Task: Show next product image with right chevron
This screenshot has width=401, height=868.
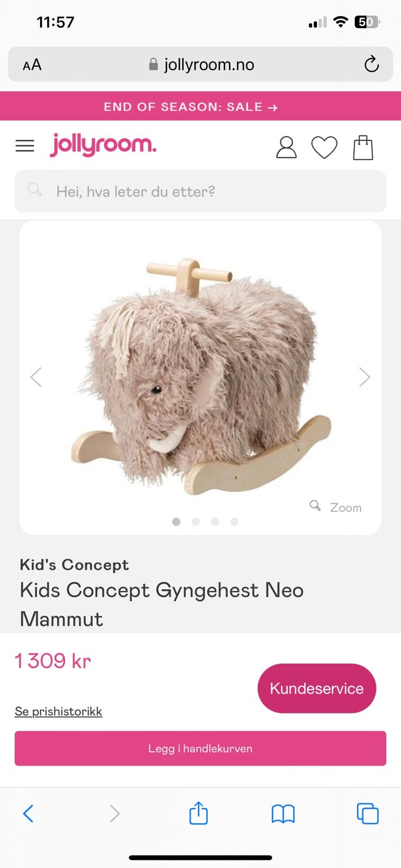Action: pos(365,376)
